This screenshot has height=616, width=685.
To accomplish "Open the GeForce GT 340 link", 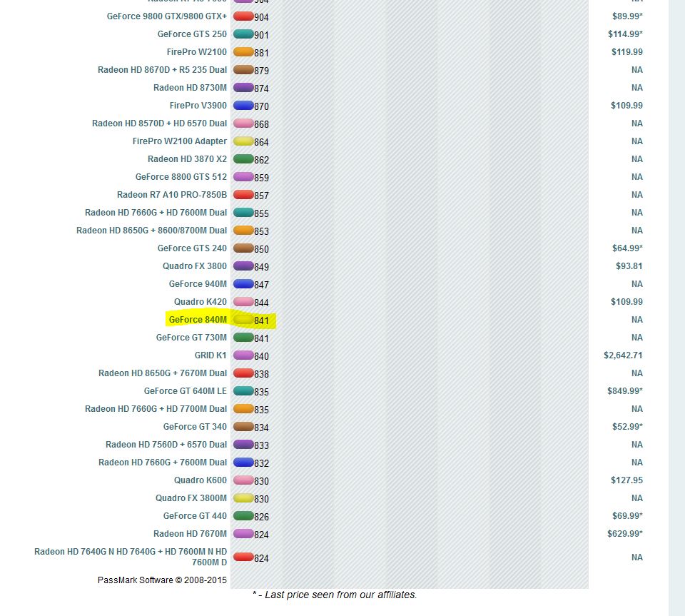I will (195, 427).
